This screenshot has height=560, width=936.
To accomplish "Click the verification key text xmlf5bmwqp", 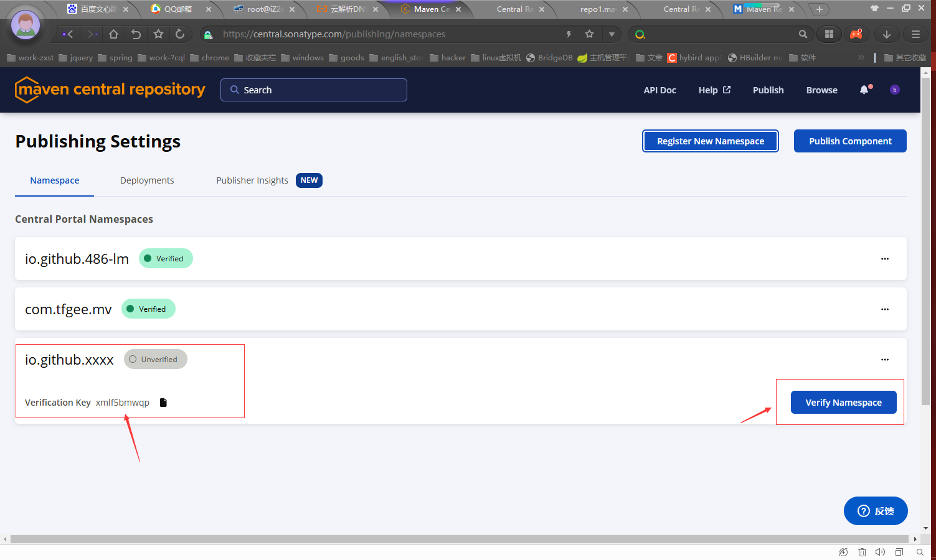I will 123,403.
